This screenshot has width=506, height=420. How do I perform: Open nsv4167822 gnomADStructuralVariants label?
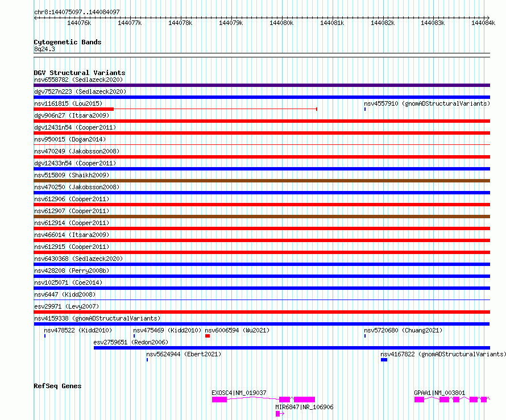pyautogui.click(x=443, y=354)
